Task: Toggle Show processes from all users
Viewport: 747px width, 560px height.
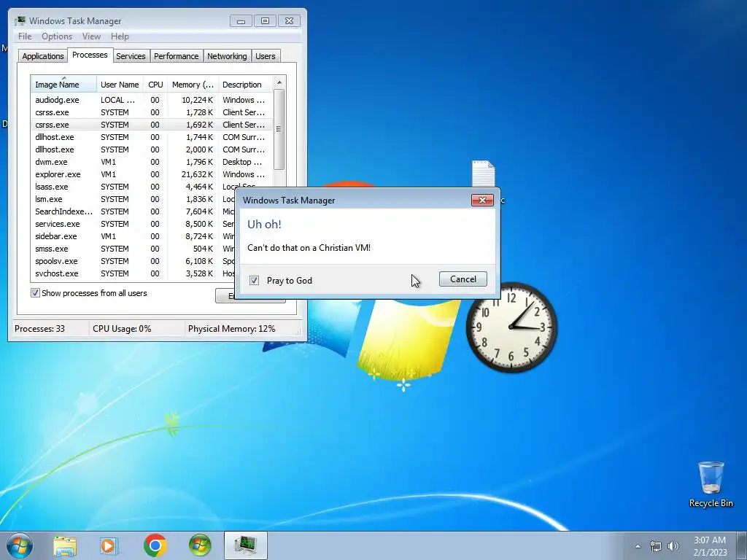Action: coord(35,293)
